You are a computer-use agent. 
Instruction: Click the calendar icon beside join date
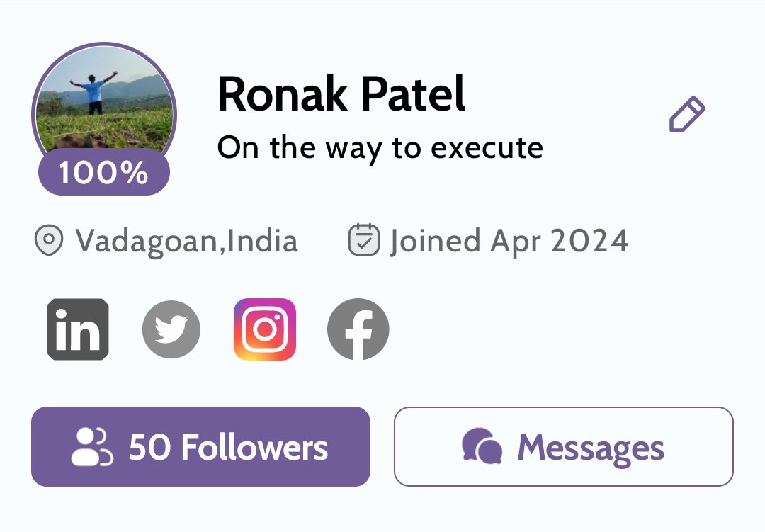pyautogui.click(x=365, y=240)
